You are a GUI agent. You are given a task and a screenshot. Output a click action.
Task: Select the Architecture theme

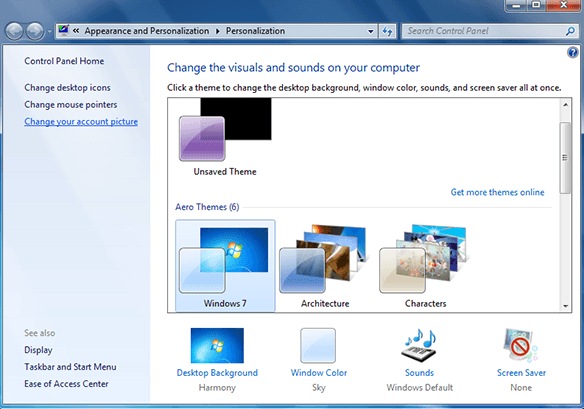point(325,266)
